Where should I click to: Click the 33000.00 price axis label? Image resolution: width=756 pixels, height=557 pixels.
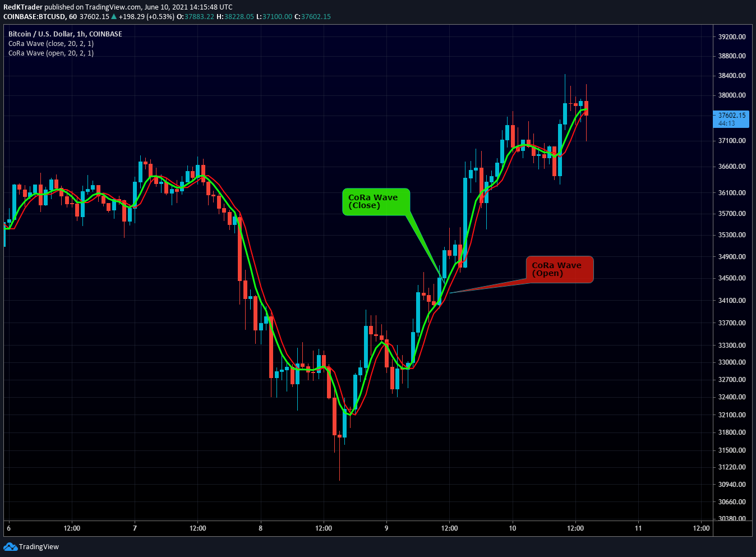pos(732,362)
